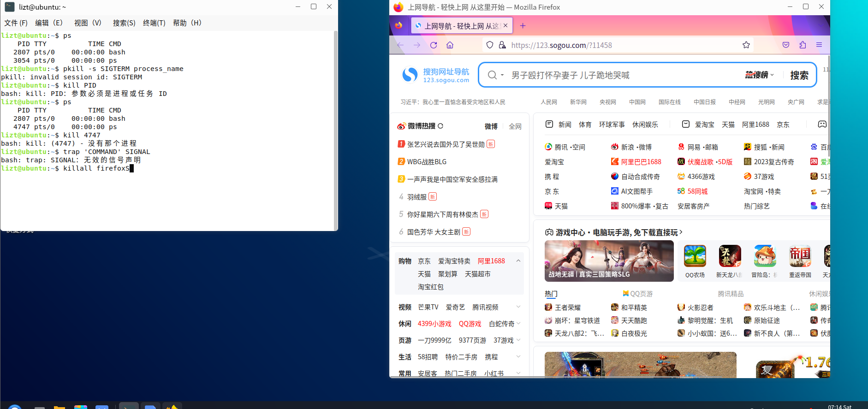Open the 编辑(E) menu in the terminal
The image size is (868, 409).
pos(49,23)
